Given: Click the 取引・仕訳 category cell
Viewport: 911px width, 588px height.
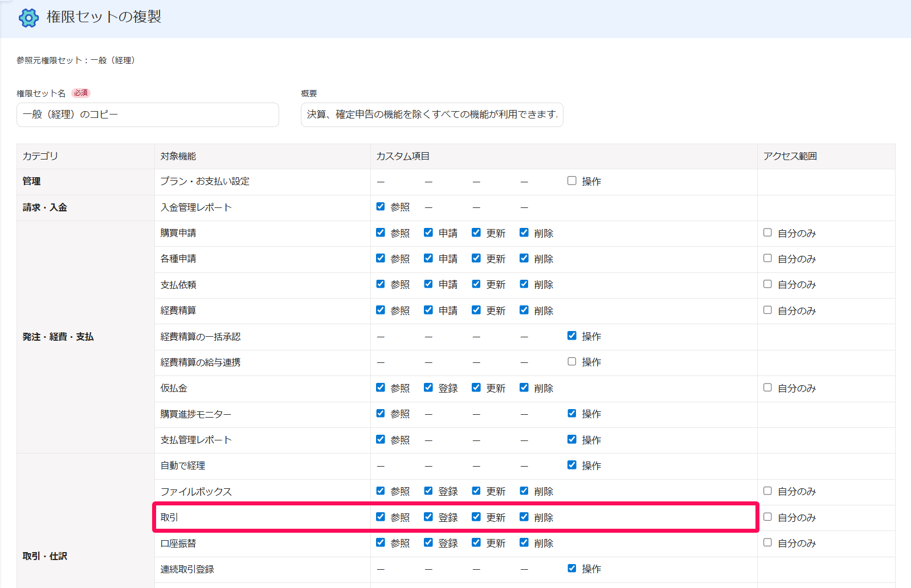Looking at the screenshot, I should 85,521.
